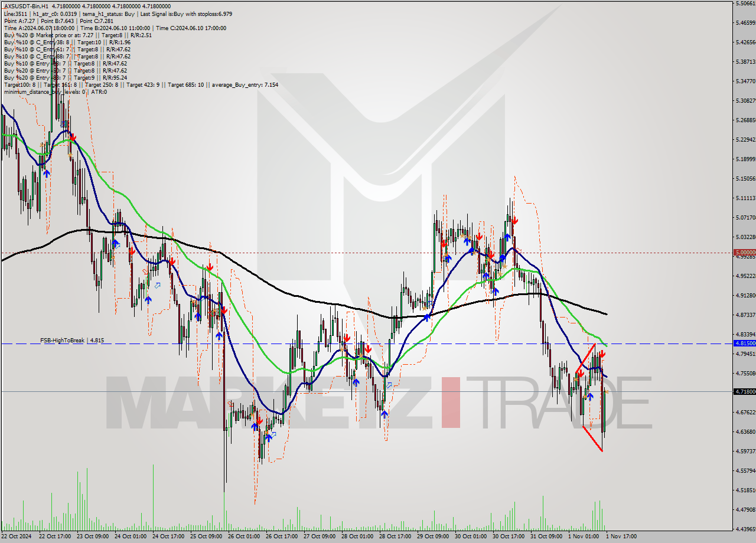The height and width of the screenshot is (543, 756).
Task: Click the 5.4265 price axis label
Action: click(x=745, y=42)
